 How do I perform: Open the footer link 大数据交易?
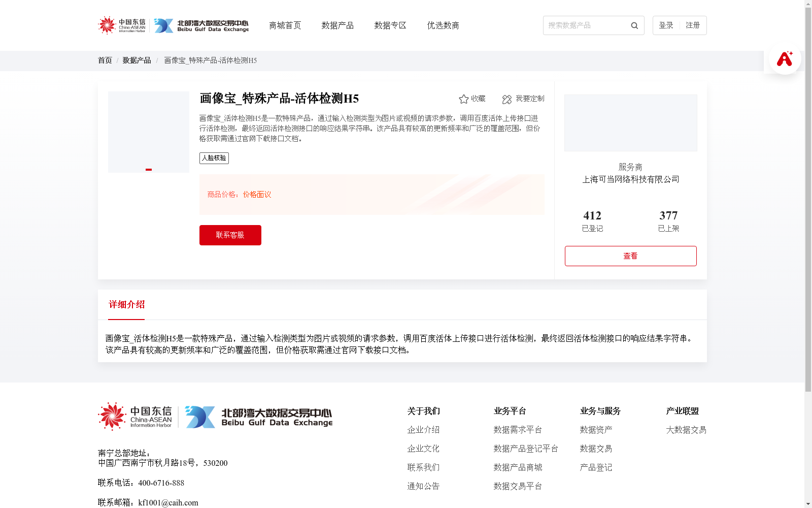point(686,430)
